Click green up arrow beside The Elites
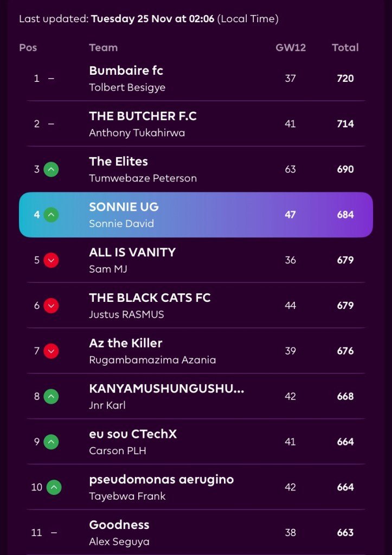 click(x=51, y=170)
